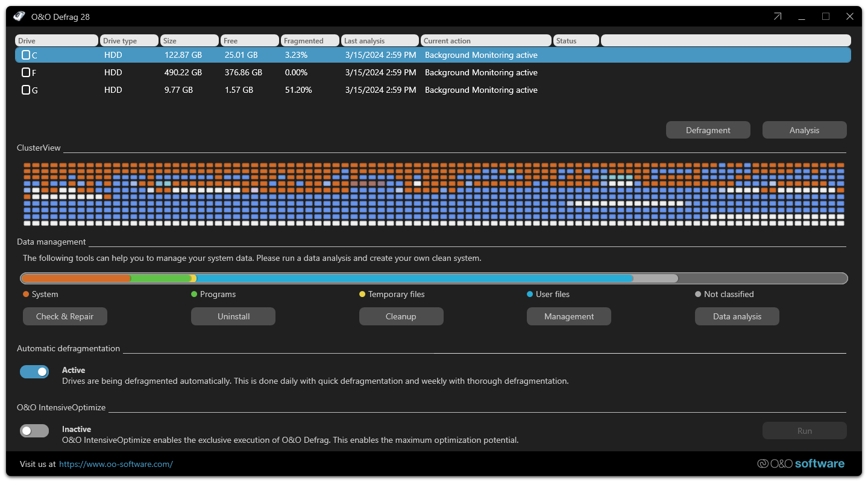868x482 pixels.
Task: Click the Active status label
Action: click(x=74, y=370)
